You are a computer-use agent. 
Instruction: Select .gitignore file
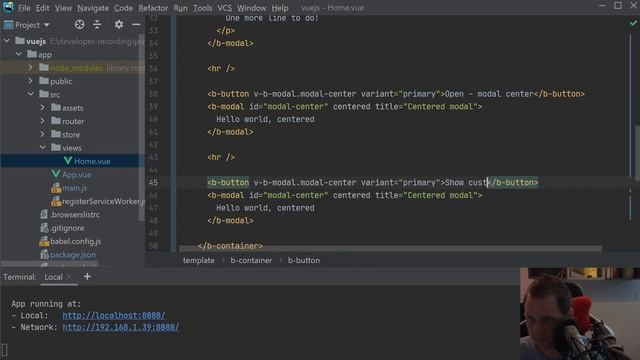click(x=67, y=228)
